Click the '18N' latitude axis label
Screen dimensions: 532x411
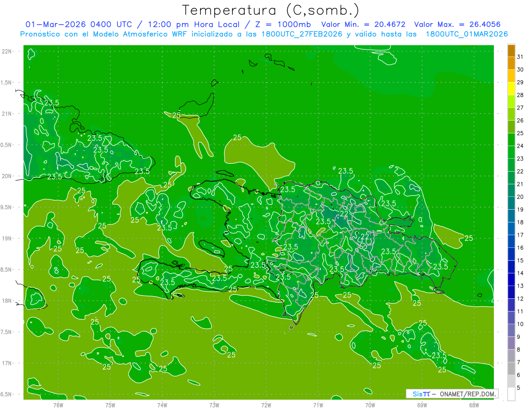click(7, 301)
